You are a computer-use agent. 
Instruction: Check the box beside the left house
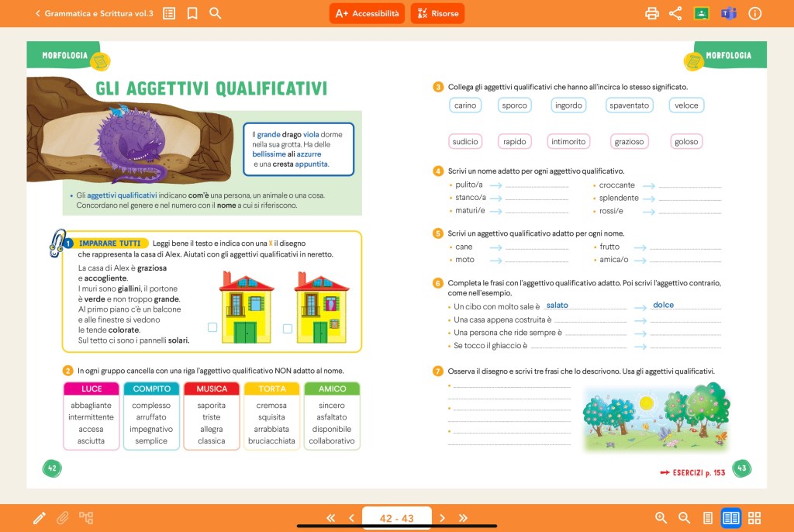click(212, 327)
